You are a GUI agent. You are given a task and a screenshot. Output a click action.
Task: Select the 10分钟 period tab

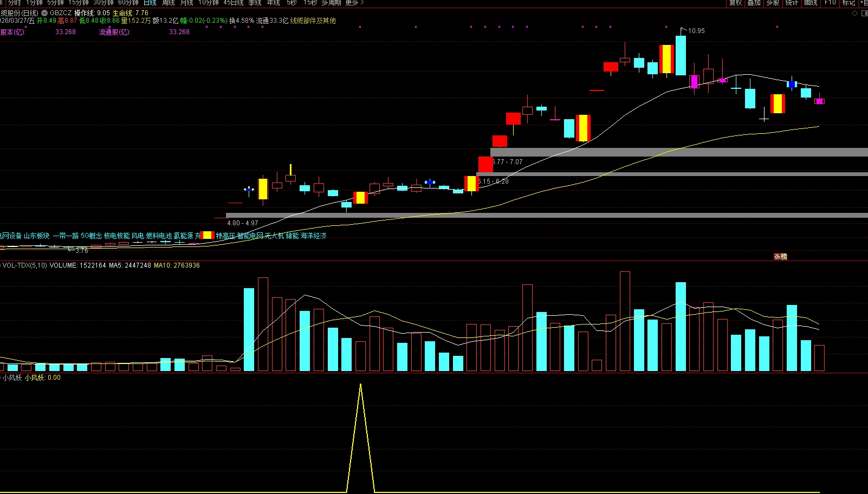coord(209,3)
